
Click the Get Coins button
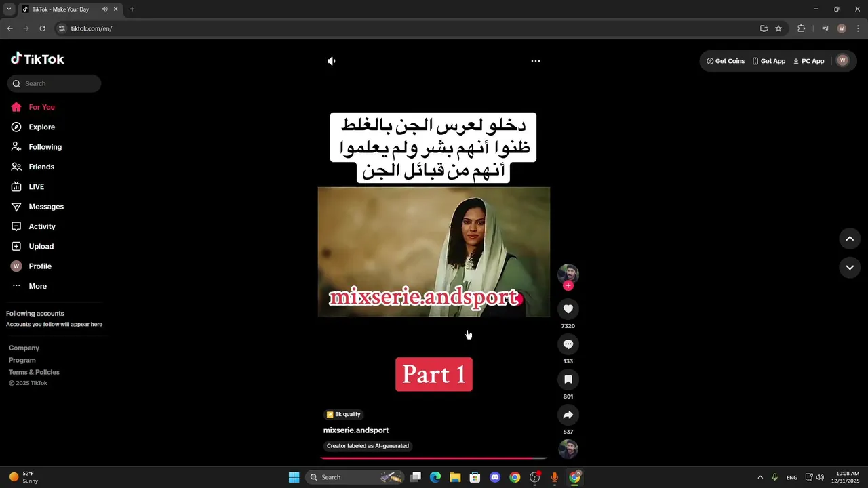tap(726, 61)
